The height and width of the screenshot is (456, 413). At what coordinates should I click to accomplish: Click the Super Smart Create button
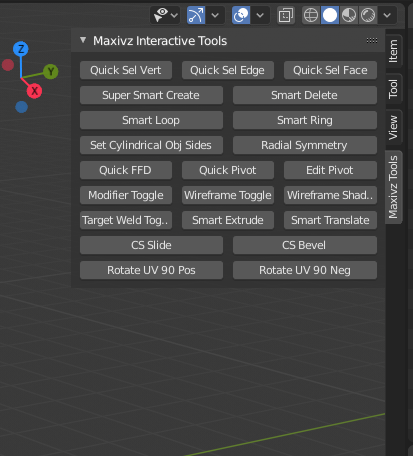(x=151, y=95)
